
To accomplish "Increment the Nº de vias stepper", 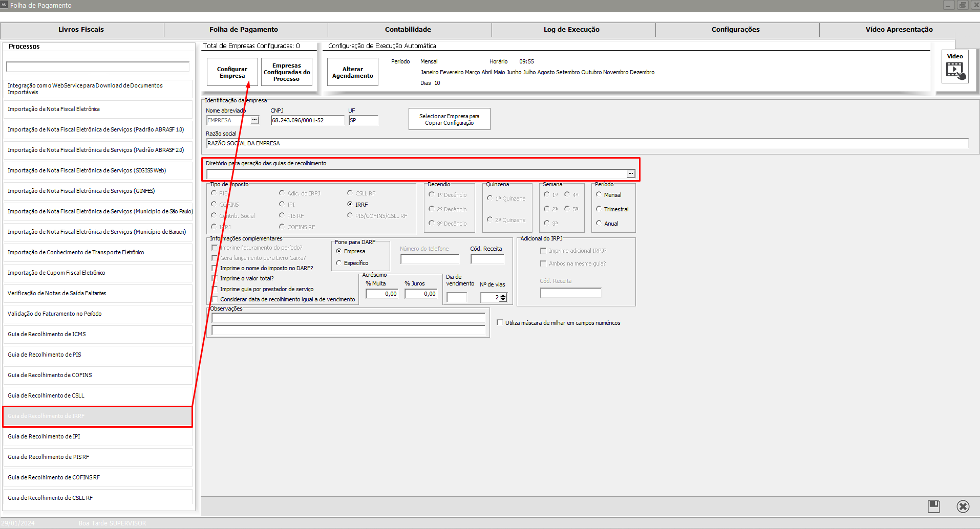I will coord(503,295).
